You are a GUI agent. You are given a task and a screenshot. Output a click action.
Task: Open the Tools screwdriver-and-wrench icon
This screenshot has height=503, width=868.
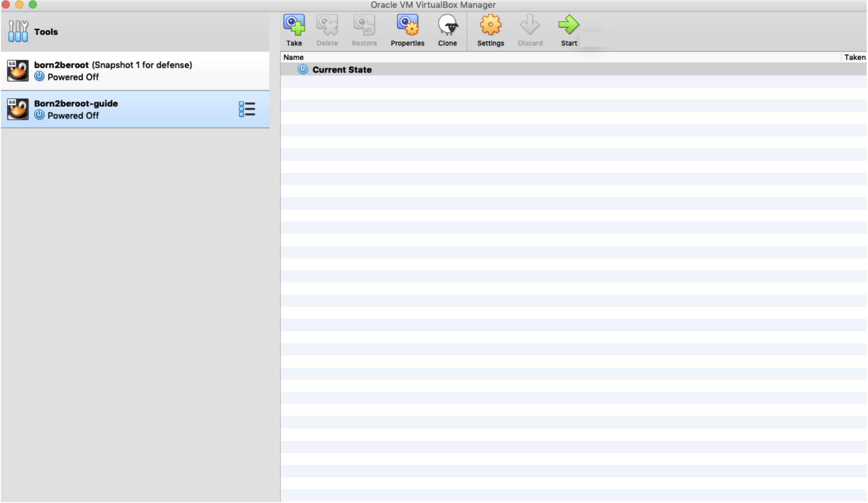coord(18,31)
